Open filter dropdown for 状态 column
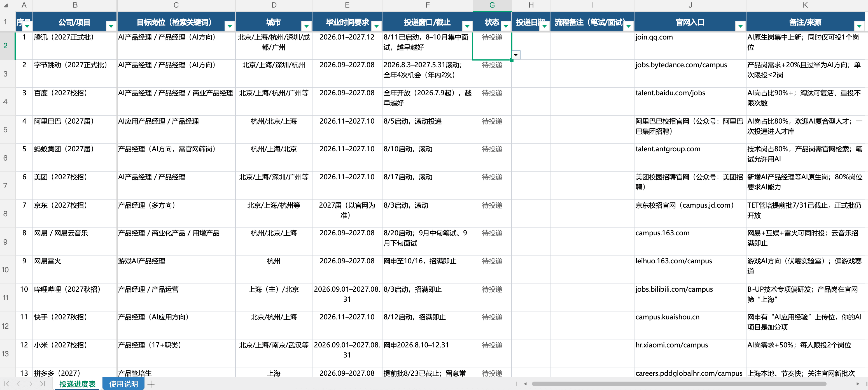Image resolution: width=868 pixels, height=390 pixels. pyautogui.click(x=506, y=26)
